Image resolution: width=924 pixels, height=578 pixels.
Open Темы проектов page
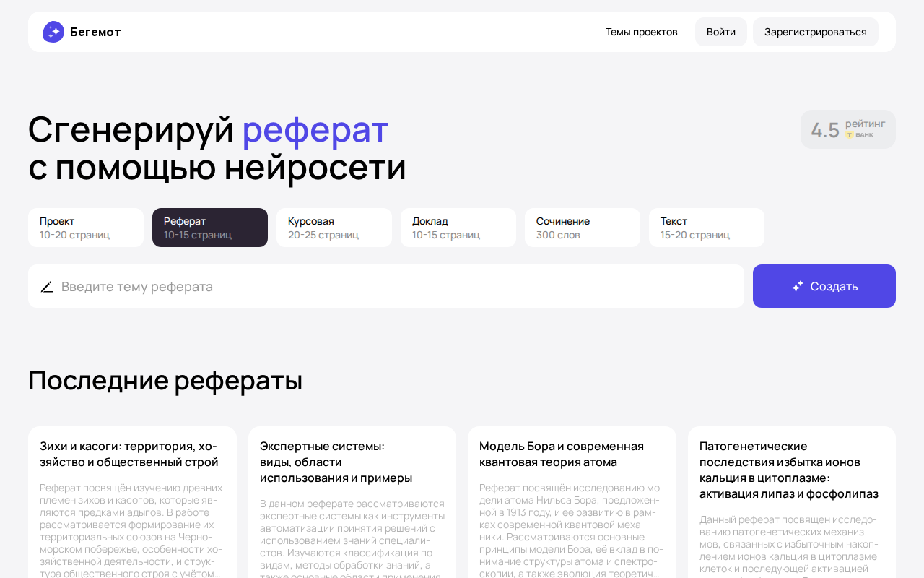[641, 32]
